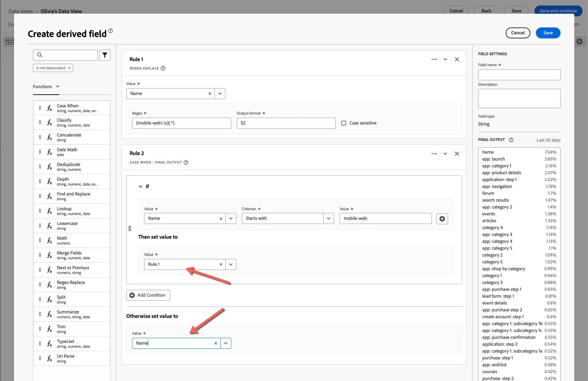Collapse the If condition block

click(141, 187)
